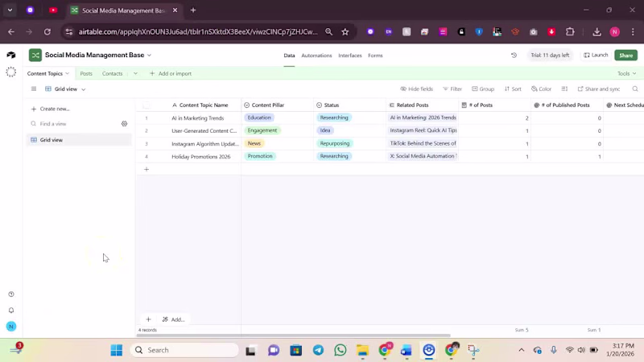Expand the base name dropdown chevron
Image resolution: width=644 pixels, height=362 pixels.
[149, 55]
